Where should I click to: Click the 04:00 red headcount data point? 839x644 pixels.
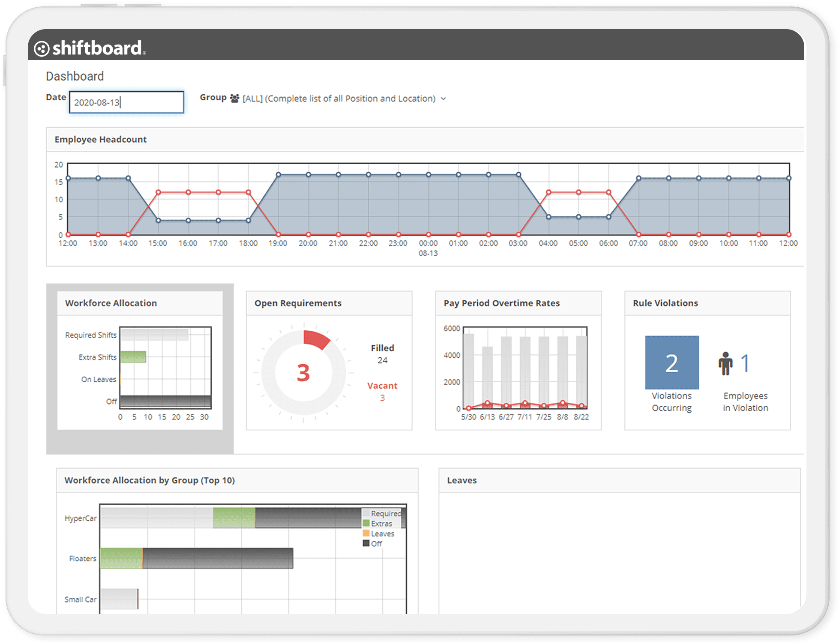548,192
